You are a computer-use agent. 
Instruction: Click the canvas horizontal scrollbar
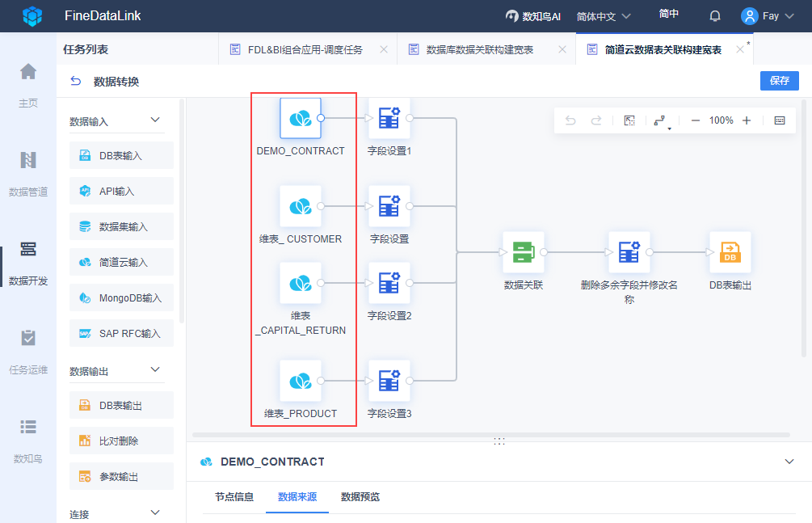[491, 435]
